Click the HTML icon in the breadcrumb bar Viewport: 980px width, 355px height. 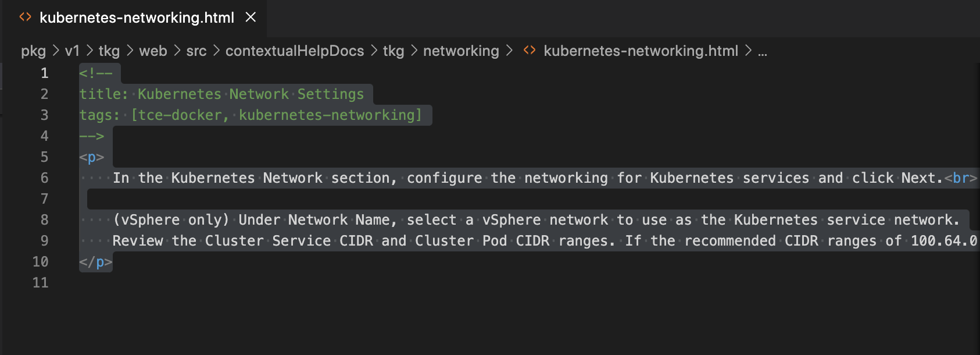[x=530, y=51]
